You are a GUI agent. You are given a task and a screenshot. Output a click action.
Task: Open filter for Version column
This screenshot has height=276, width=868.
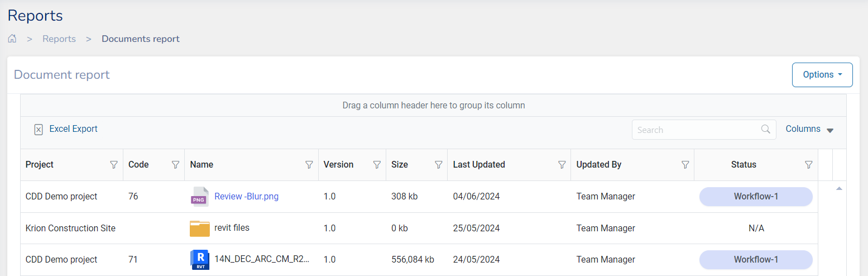[x=377, y=165]
